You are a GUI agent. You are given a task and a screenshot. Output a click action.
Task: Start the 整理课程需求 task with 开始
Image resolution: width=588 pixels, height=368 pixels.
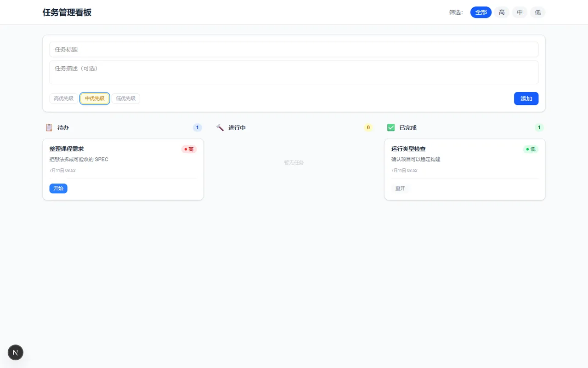pyautogui.click(x=58, y=188)
